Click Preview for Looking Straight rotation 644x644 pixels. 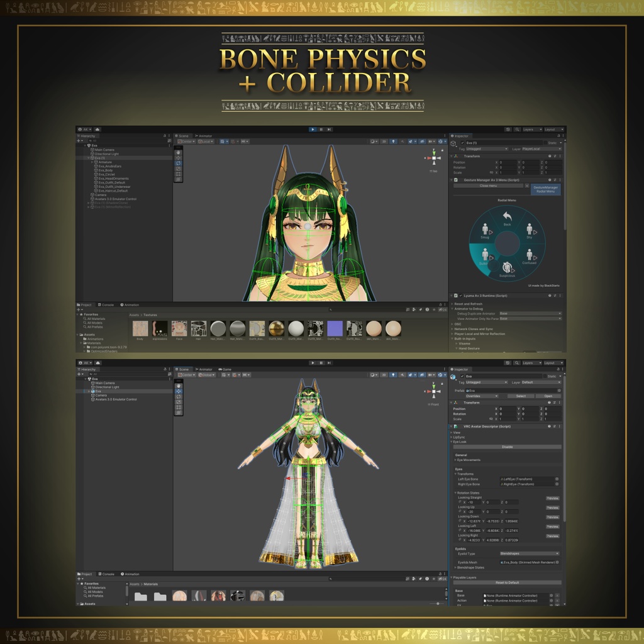point(552,498)
